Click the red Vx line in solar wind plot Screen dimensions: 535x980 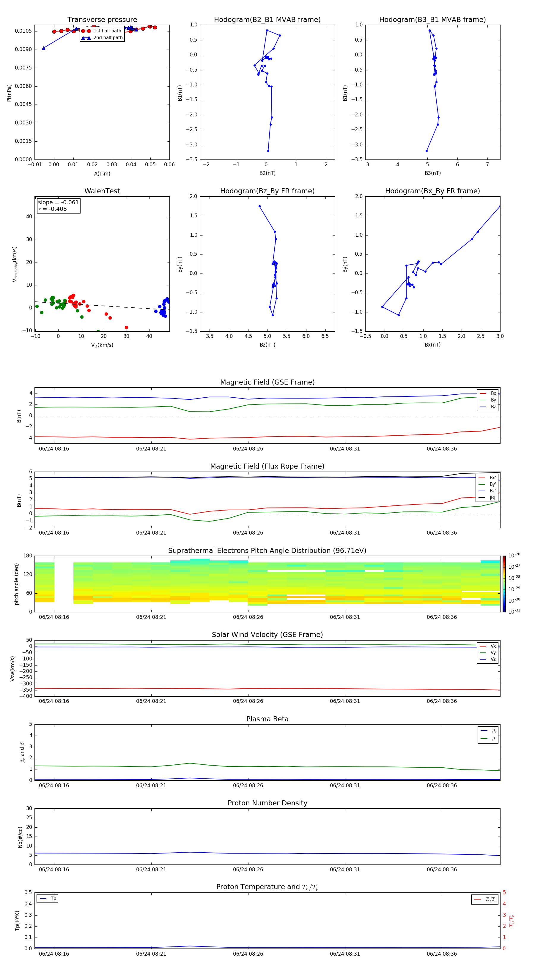pyautogui.click(x=267, y=689)
